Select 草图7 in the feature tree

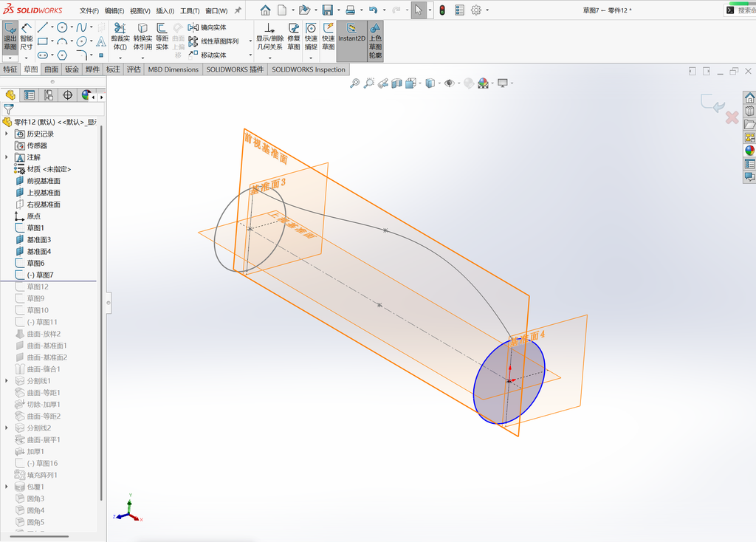tap(40, 275)
